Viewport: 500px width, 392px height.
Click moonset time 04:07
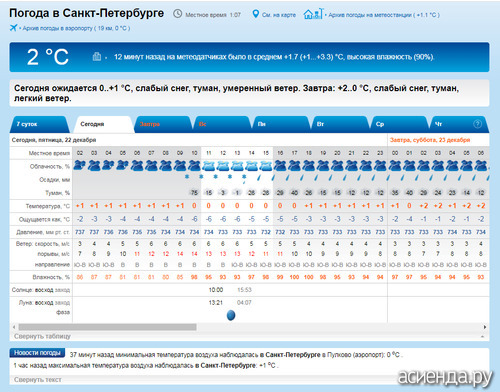coord(244,303)
